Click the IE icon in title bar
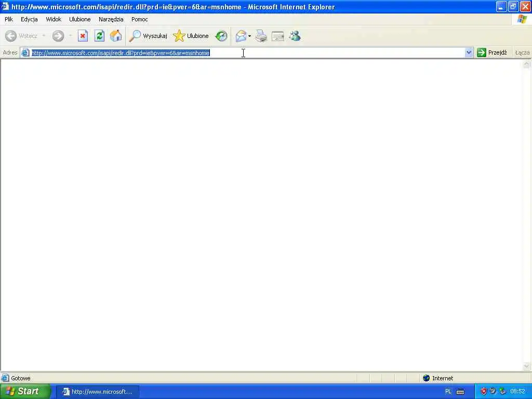Image resolution: width=532 pixels, height=399 pixels. coord(5,6)
